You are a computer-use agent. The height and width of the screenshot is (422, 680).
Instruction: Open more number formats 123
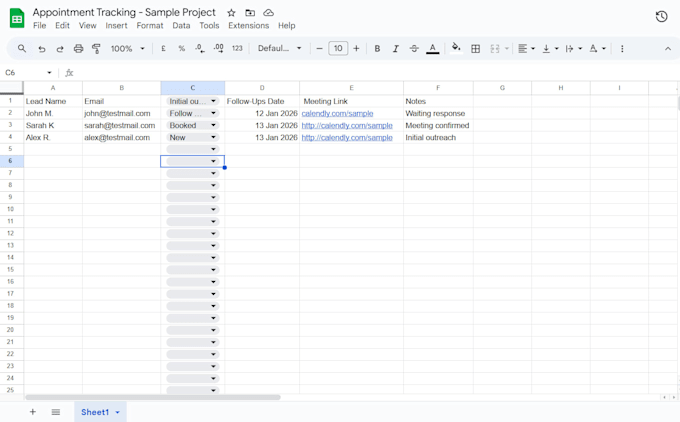pyautogui.click(x=237, y=49)
